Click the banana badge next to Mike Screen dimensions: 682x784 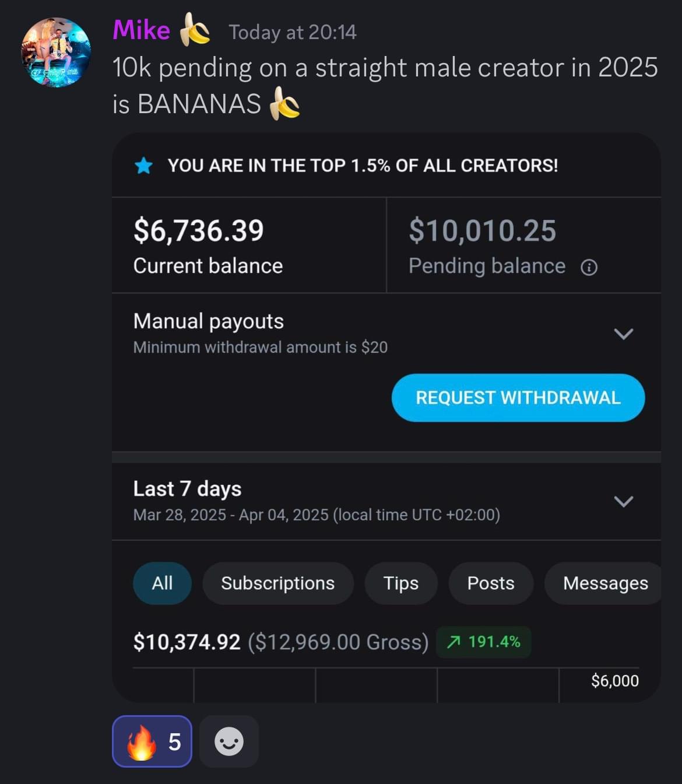[194, 30]
